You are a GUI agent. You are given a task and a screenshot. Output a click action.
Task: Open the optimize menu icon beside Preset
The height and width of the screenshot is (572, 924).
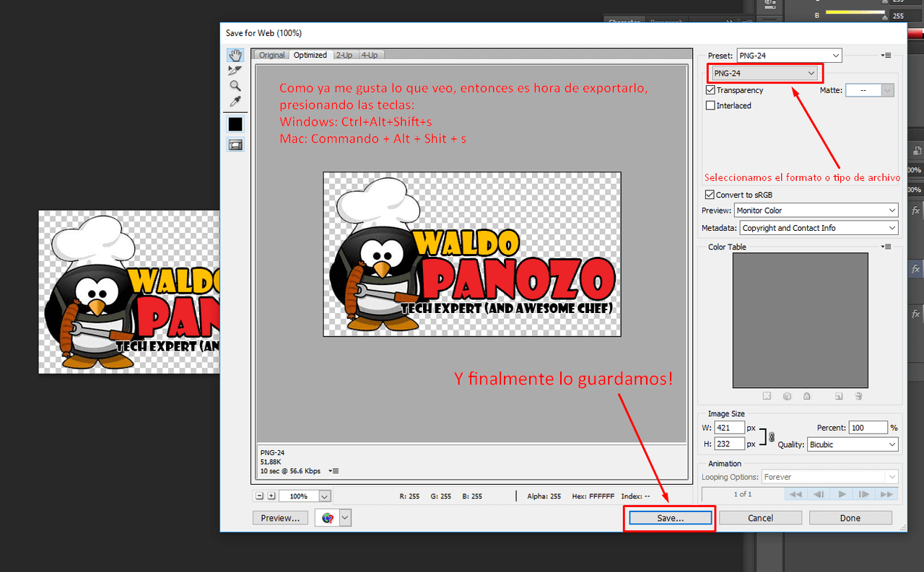887,56
